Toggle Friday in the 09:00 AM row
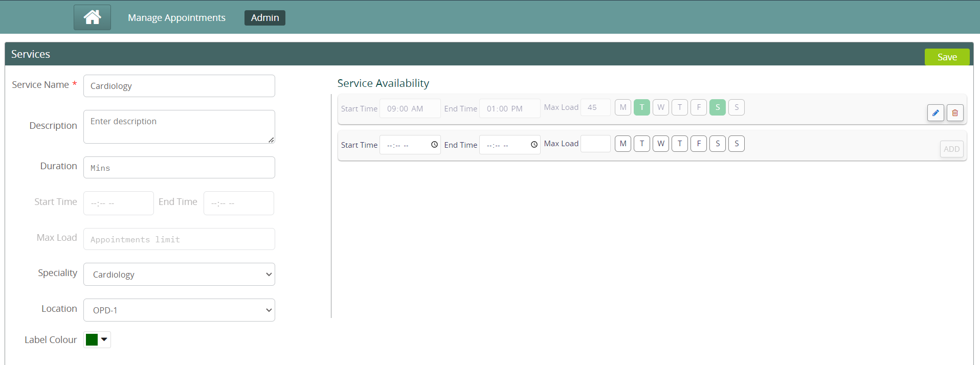The width and height of the screenshot is (980, 365). pyautogui.click(x=699, y=107)
